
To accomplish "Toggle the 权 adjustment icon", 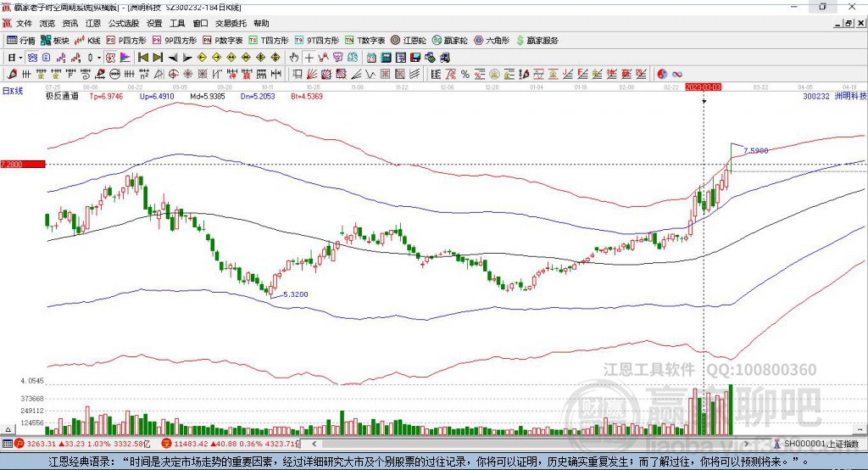I will (x=111, y=58).
